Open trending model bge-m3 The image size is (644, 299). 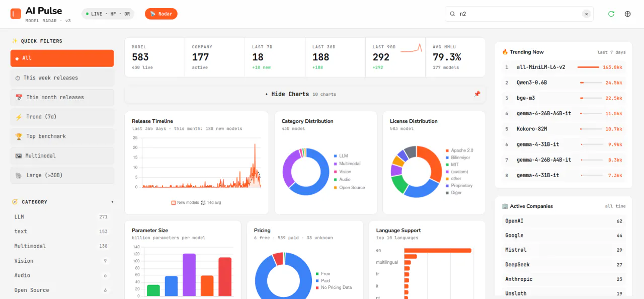point(563,98)
